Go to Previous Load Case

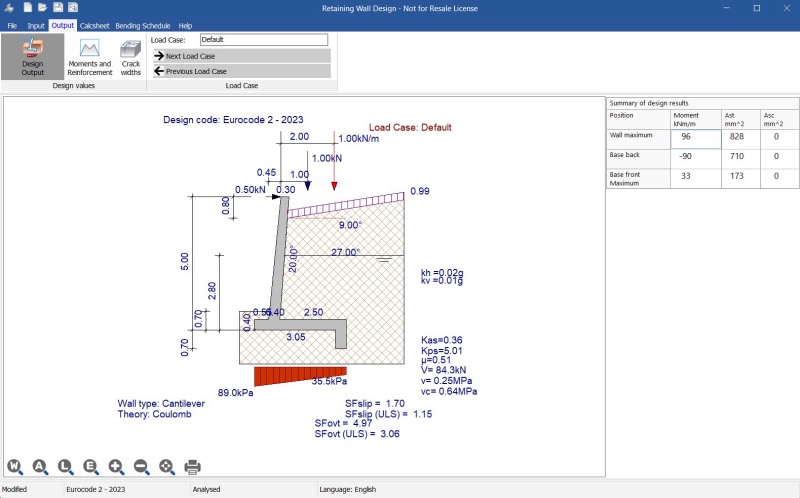(x=241, y=71)
